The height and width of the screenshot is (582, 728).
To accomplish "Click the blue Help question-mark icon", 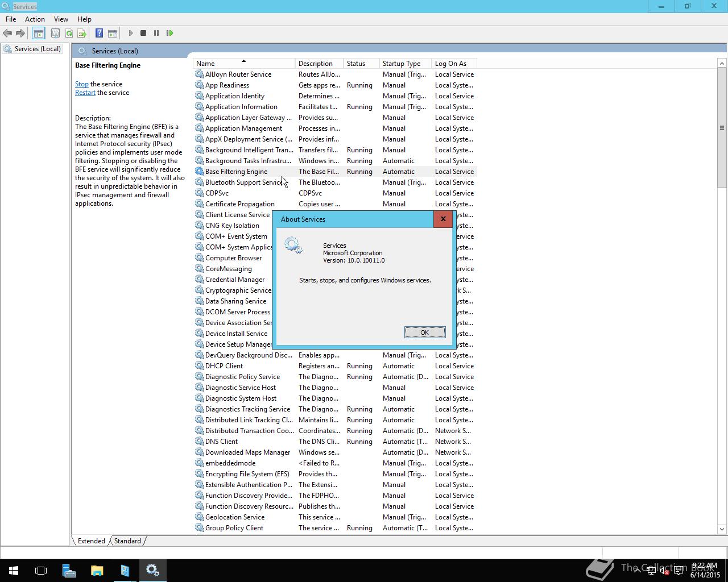I will coord(99,34).
